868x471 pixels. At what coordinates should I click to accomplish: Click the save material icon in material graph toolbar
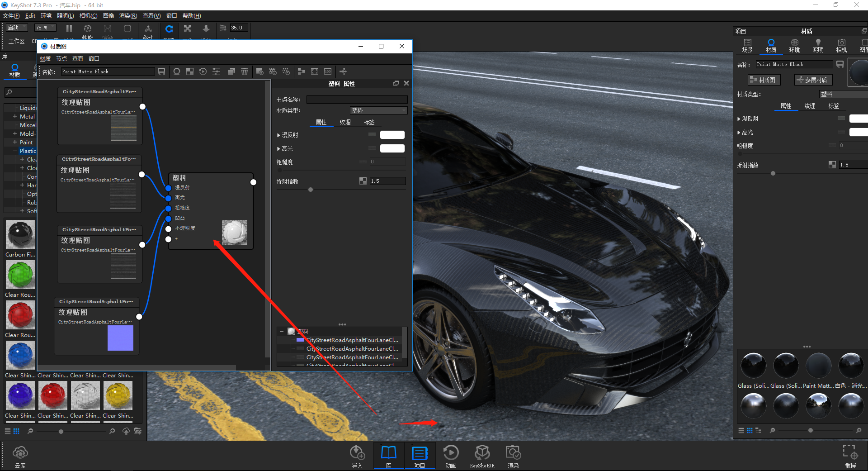pyautogui.click(x=161, y=71)
